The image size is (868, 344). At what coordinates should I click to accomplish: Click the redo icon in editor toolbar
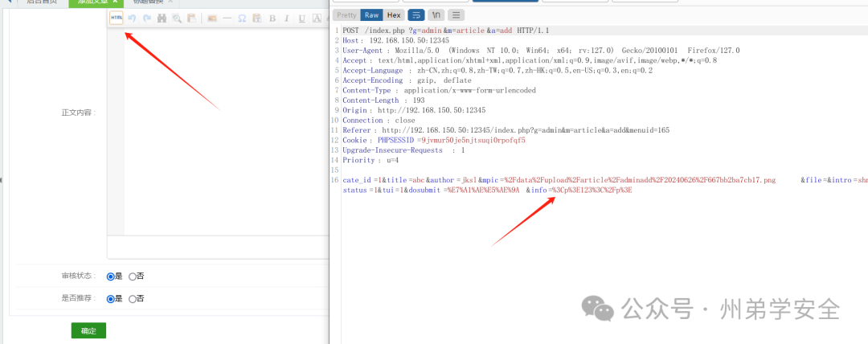pyautogui.click(x=147, y=18)
